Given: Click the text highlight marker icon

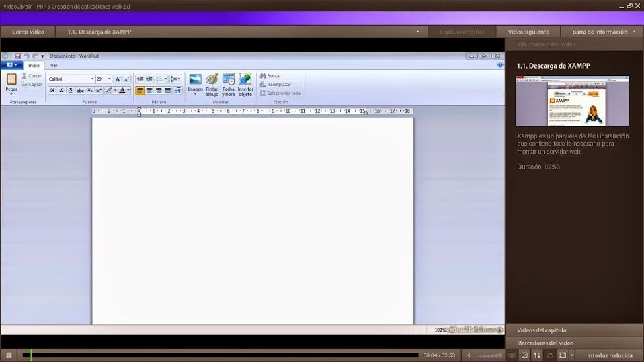Looking at the screenshot, I should tap(109, 90).
